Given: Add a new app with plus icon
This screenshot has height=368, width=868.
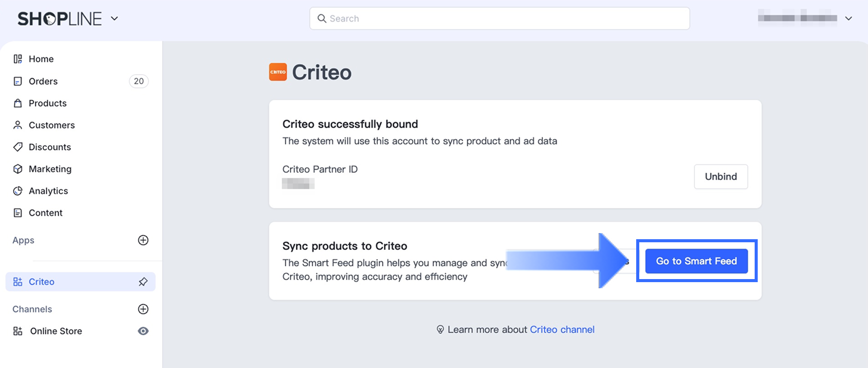Looking at the screenshot, I should (143, 240).
